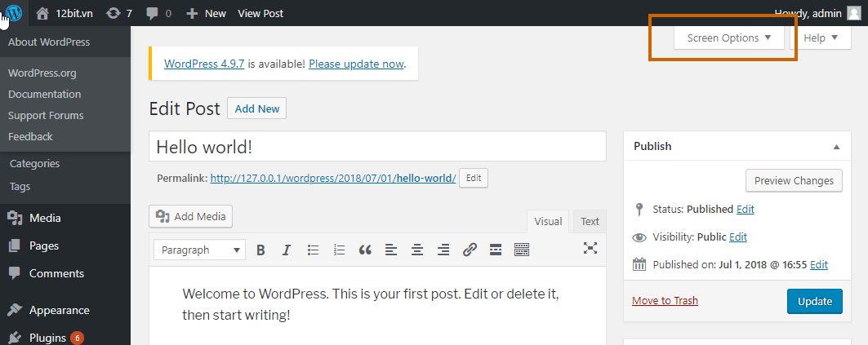This screenshot has width=868, height=345.
Task: Edit the post Status
Action: click(745, 210)
